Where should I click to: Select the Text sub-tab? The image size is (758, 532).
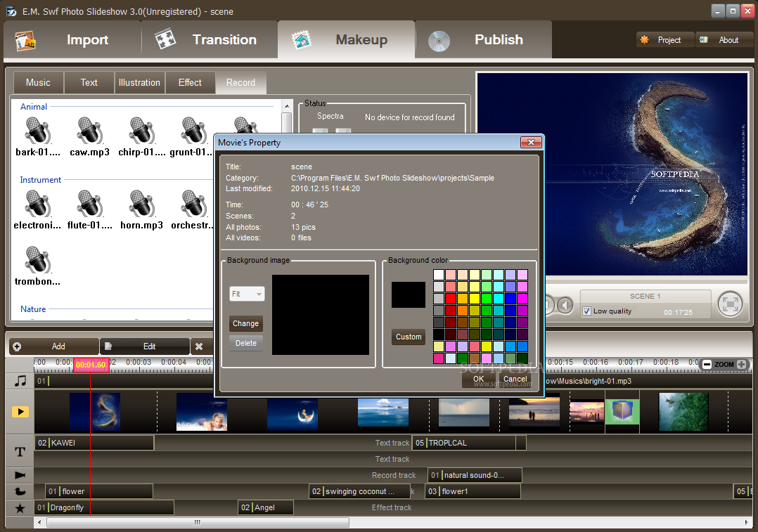[x=89, y=83]
